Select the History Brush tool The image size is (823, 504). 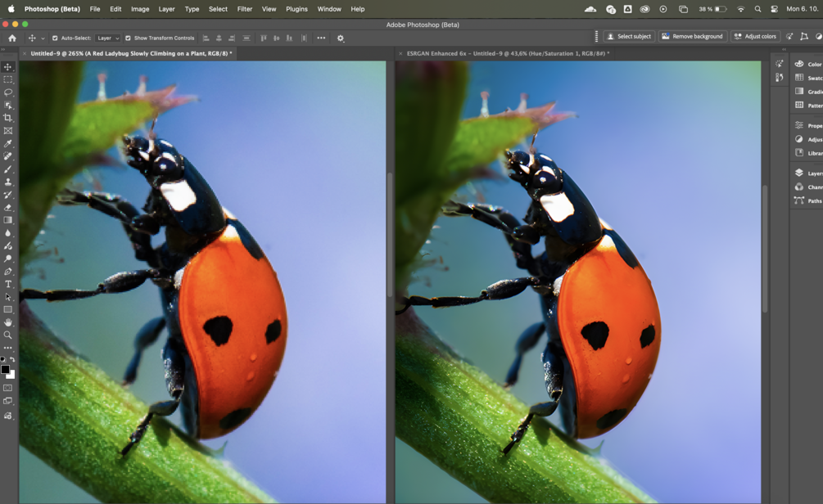(x=8, y=195)
